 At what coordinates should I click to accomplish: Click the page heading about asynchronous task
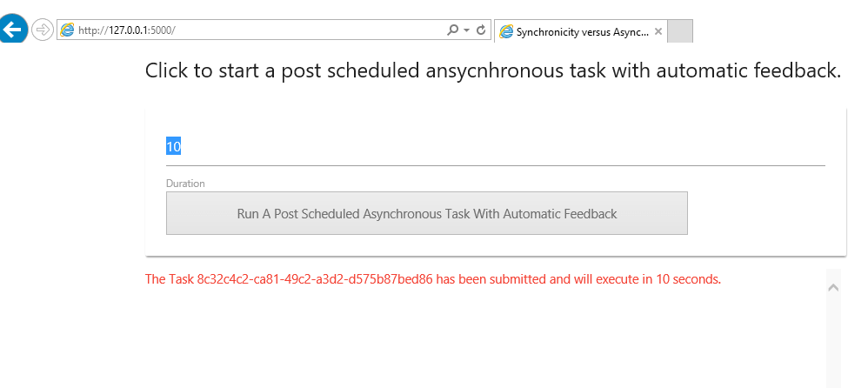coord(492,70)
